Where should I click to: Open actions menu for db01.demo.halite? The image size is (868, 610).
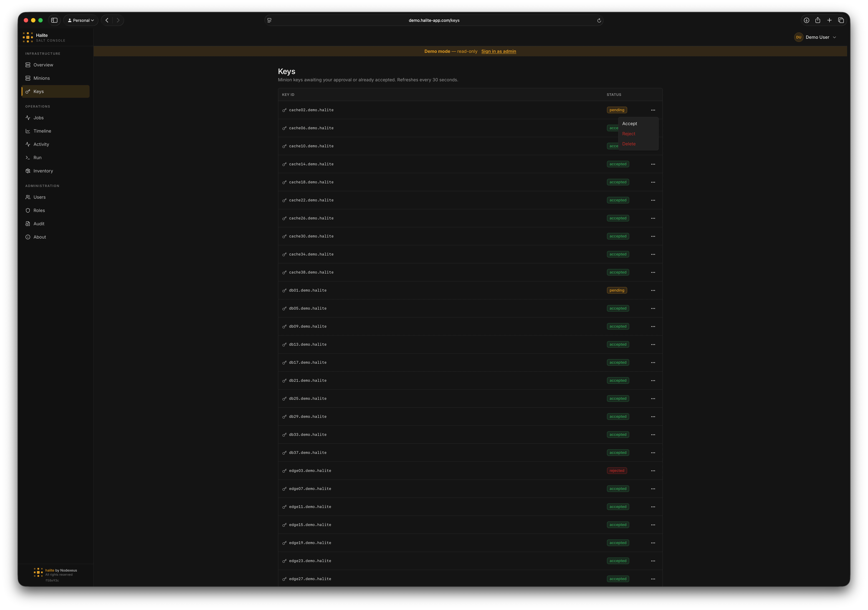[653, 290]
